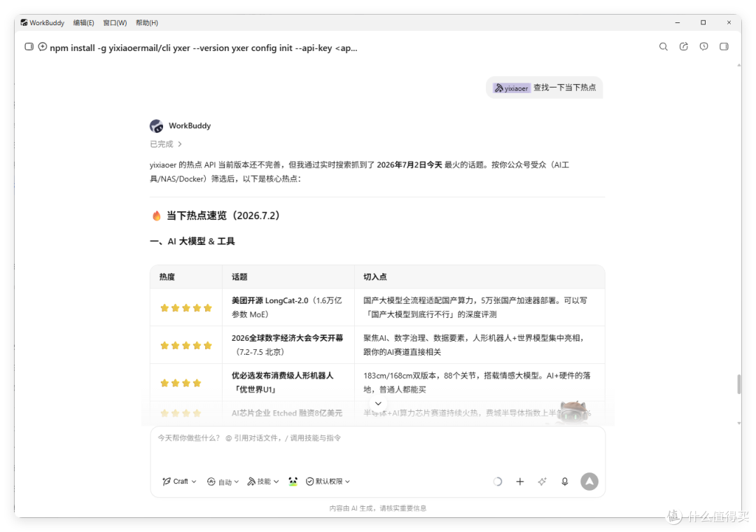The height and width of the screenshot is (532, 756).
Task: Click the yixiaoer skill tag in message
Action: pyautogui.click(x=511, y=88)
